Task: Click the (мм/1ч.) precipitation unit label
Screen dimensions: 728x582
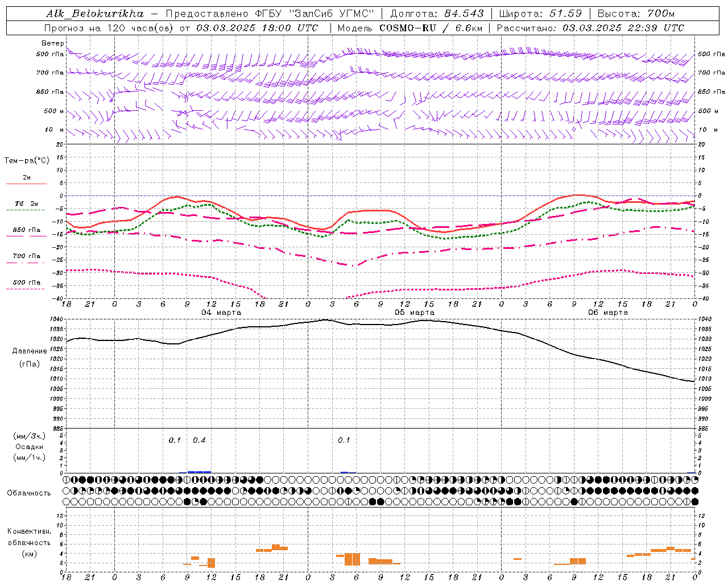Action: click(x=30, y=458)
